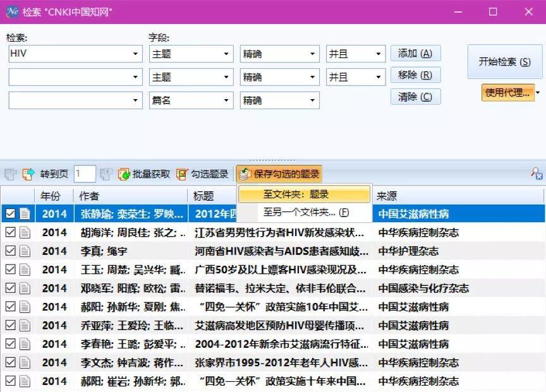Open second row 精确 match dropdown
Screen dimensions: 546x392
[312, 77]
